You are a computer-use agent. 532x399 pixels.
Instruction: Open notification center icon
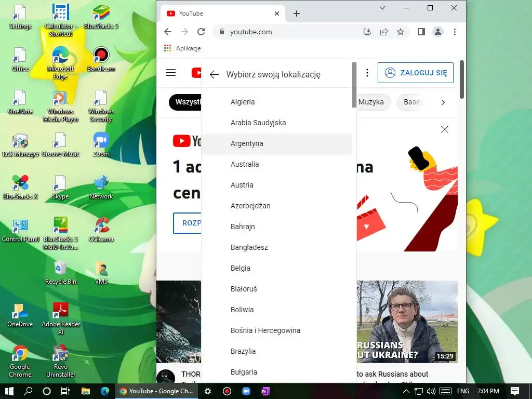pos(515,391)
